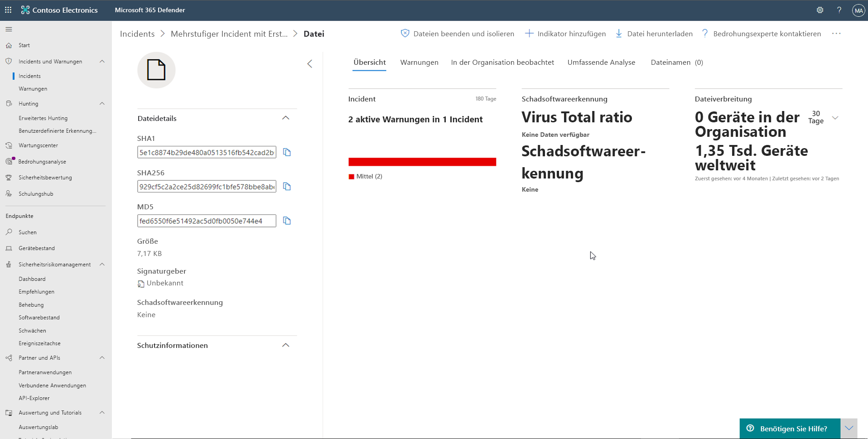Click into the SHA1 hash field

pyautogui.click(x=207, y=152)
